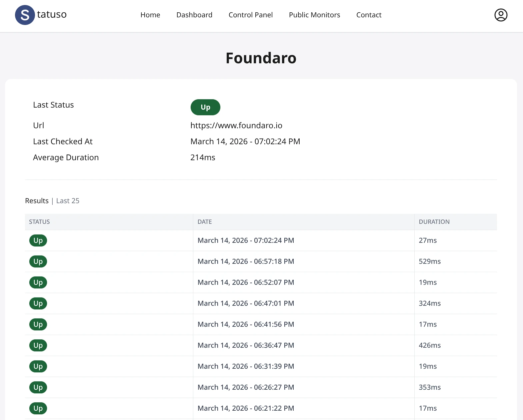523x420 pixels.
Task: Click the Last Checked At value
Action: [x=245, y=142]
